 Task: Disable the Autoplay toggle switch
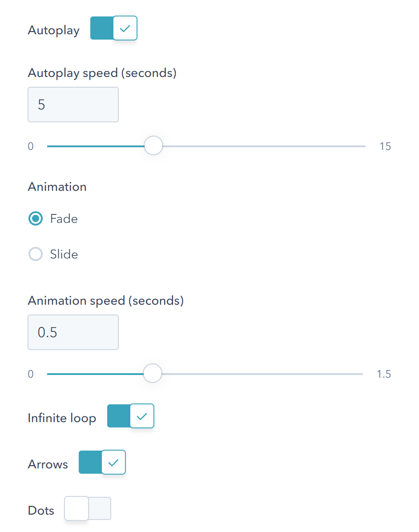[114, 28]
